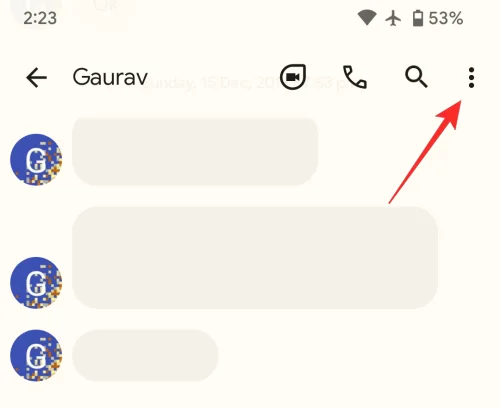Select the short last message bubble
This screenshot has width=500, height=408.
(145, 355)
